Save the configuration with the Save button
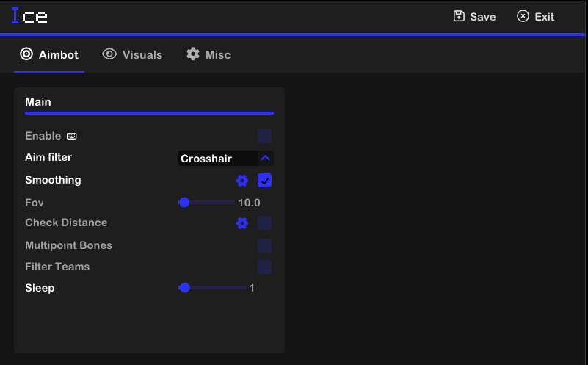The image size is (588, 365). (474, 16)
